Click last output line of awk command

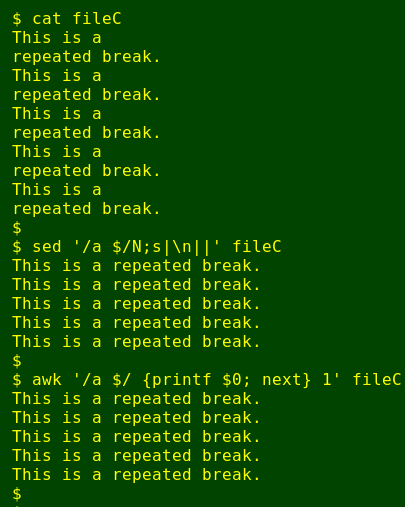coord(136,475)
